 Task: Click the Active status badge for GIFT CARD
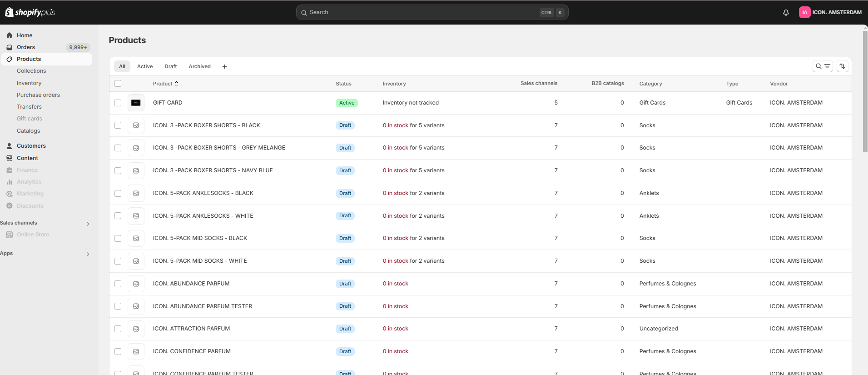347,103
